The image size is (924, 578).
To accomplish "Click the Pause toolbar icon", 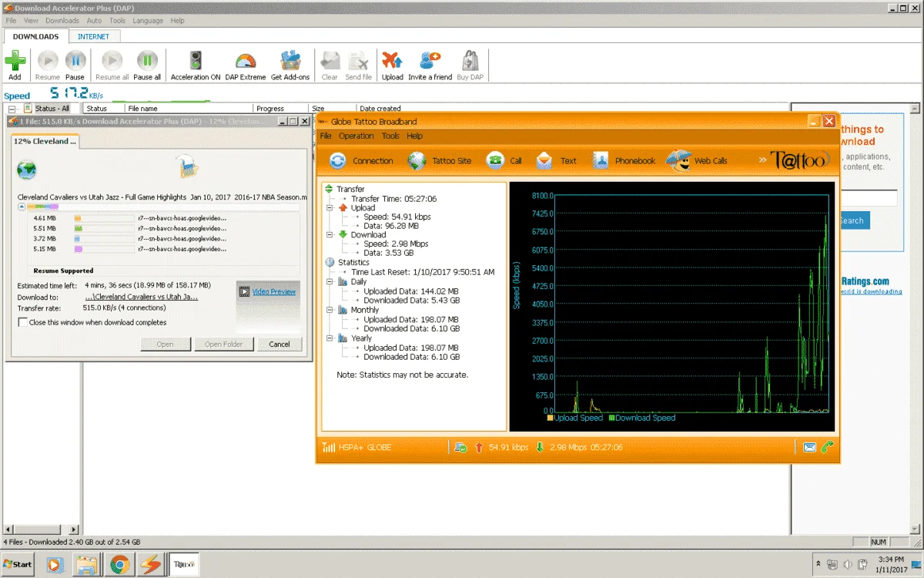I will pos(75,61).
